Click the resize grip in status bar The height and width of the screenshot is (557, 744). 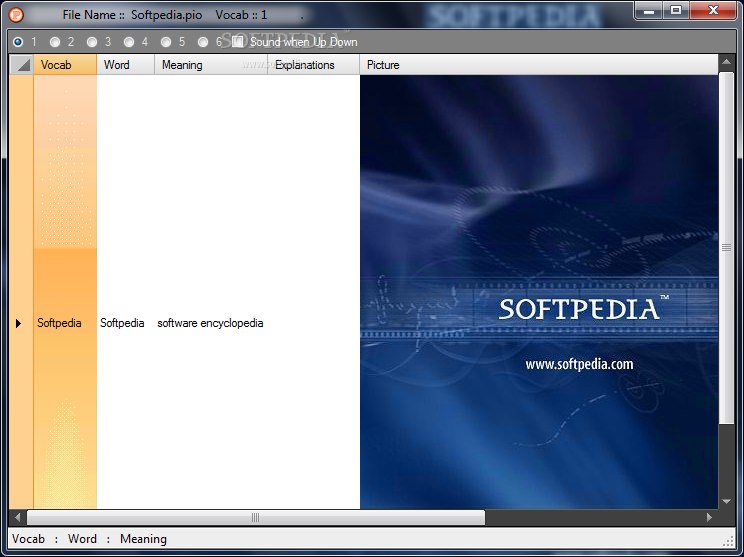pos(728,541)
